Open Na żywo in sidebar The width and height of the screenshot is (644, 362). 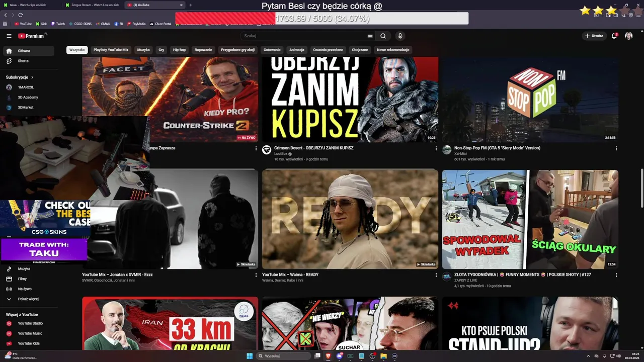click(x=29, y=289)
